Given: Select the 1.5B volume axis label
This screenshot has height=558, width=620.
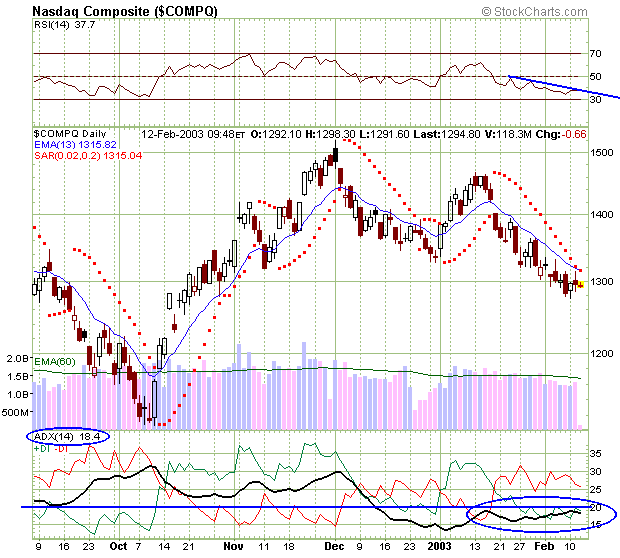Looking at the screenshot, I should coord(18,376).
